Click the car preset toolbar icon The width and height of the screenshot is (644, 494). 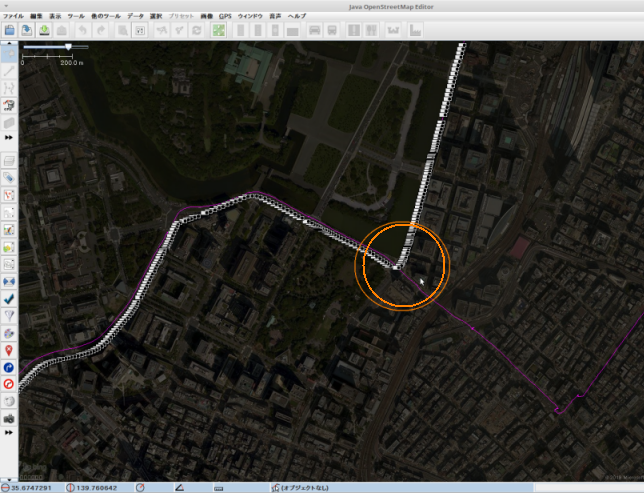314,30
